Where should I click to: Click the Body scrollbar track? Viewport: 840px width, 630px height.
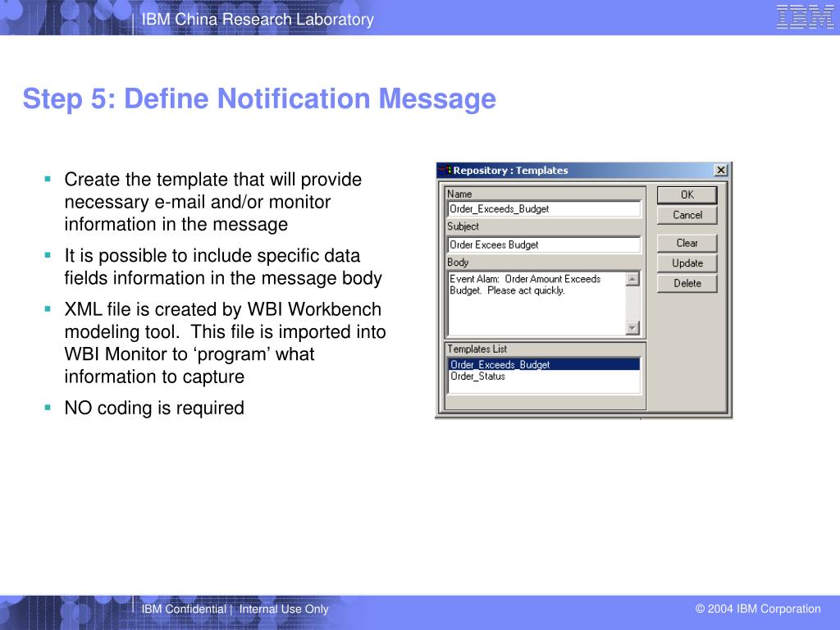(632, 304)
